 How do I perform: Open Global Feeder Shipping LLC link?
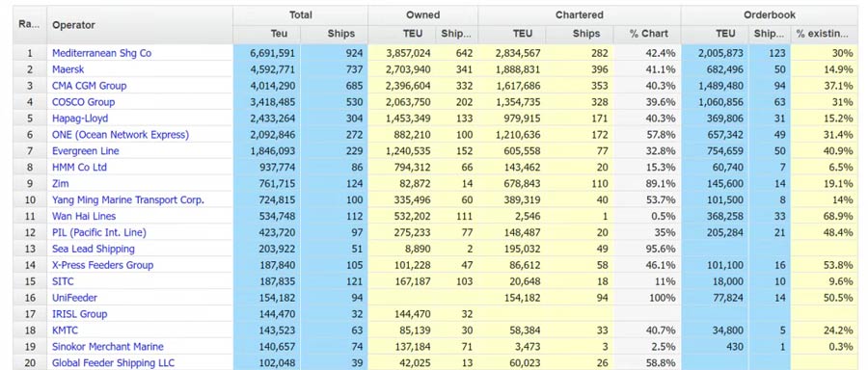click(114, 363)
